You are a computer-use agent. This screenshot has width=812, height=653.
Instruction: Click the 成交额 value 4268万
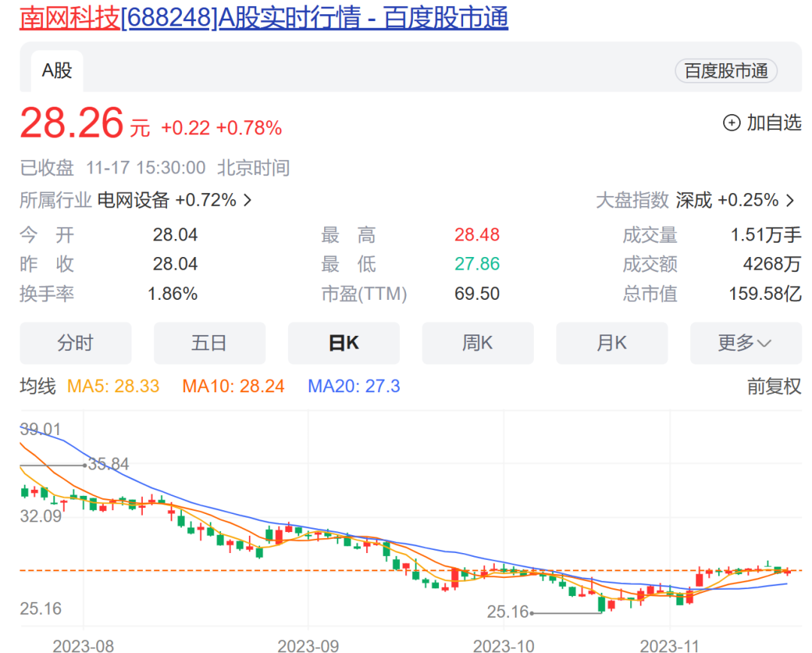(x=772, y=264)
